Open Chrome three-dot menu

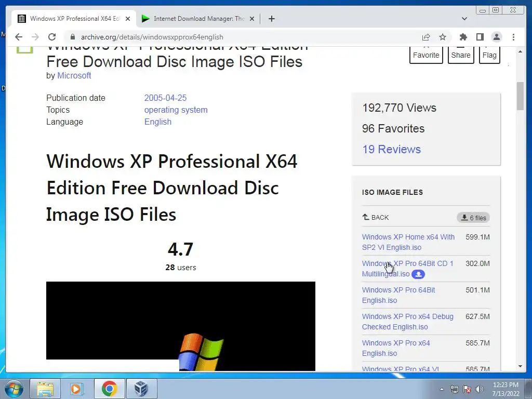(x=513, y=37)
